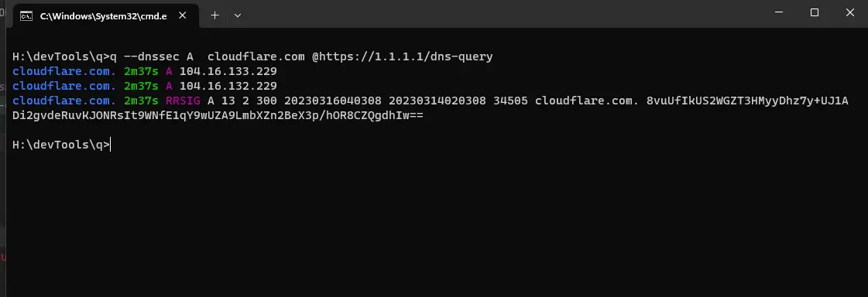Click the cmd terminal icon in the tab
868x297 pixels.
[x=26, y=15]
